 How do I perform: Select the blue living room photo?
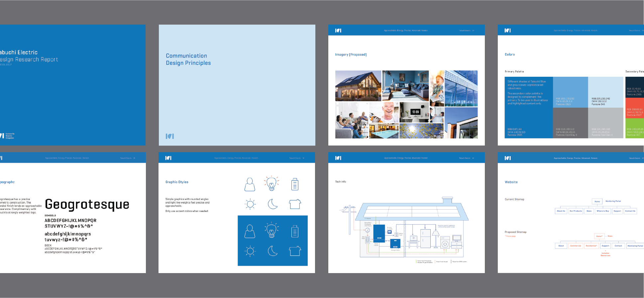405,86
